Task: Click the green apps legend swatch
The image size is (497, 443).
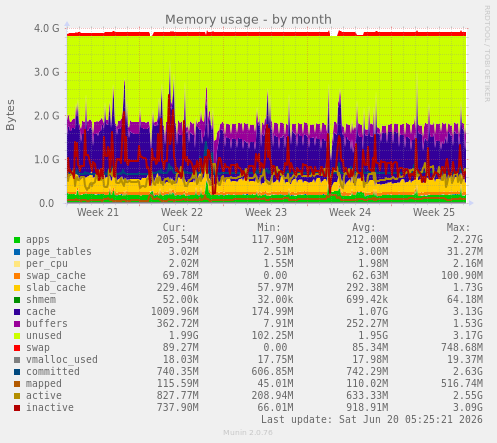Action: [17, 240]
